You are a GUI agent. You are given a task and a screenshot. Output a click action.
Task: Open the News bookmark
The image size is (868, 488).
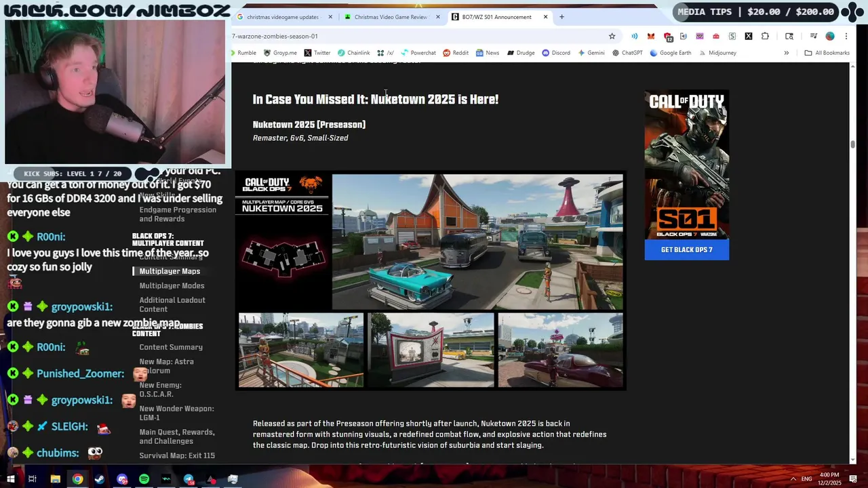(488, 53)
